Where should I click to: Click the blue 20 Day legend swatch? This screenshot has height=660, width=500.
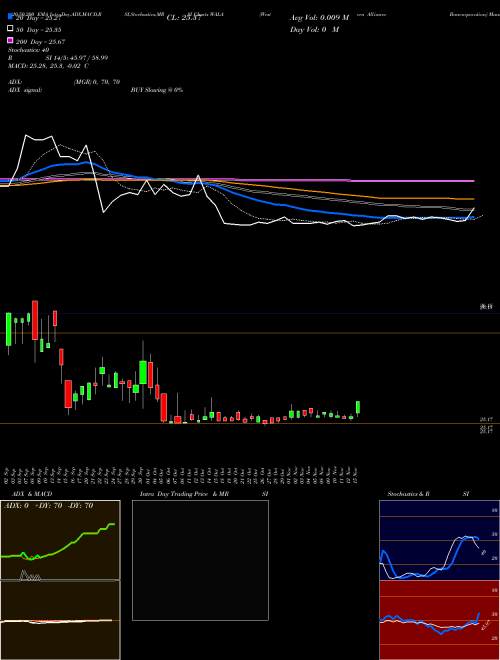(10, 16)
